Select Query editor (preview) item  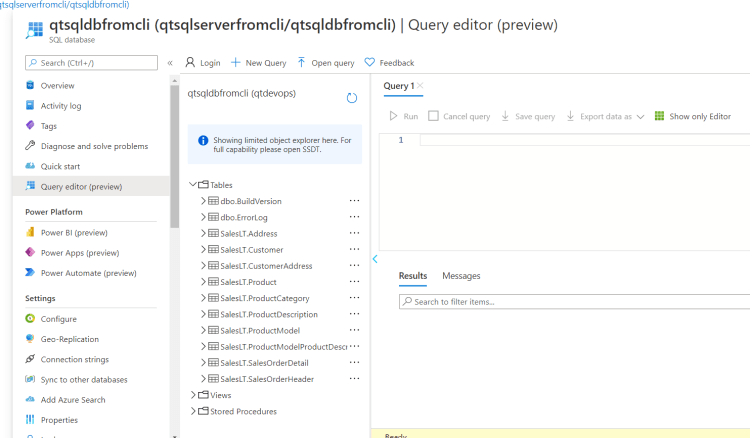[91, 186]
